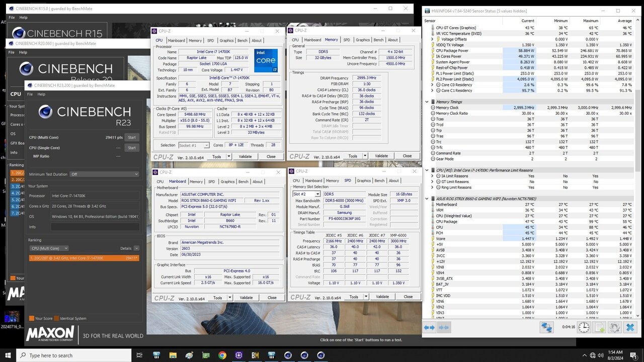The height and width of the screenshot is (362, 644).
Task: Click Validate in CPU-Z SPD window
Action: (382, 297)
